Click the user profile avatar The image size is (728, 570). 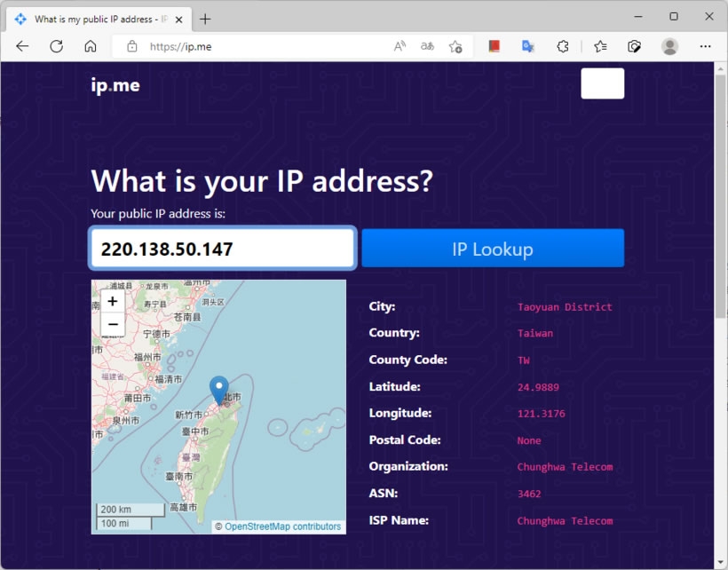(669, 47)
